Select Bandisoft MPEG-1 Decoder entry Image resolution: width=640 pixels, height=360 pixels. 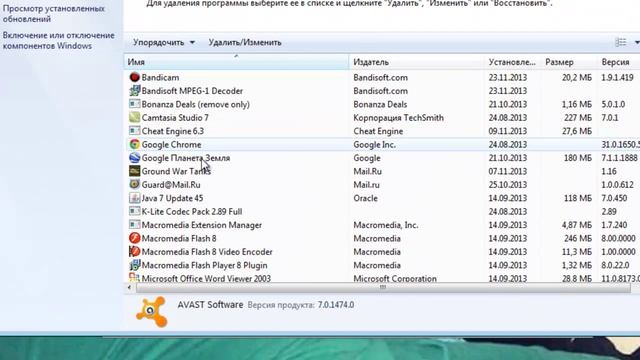coord(192,91)
